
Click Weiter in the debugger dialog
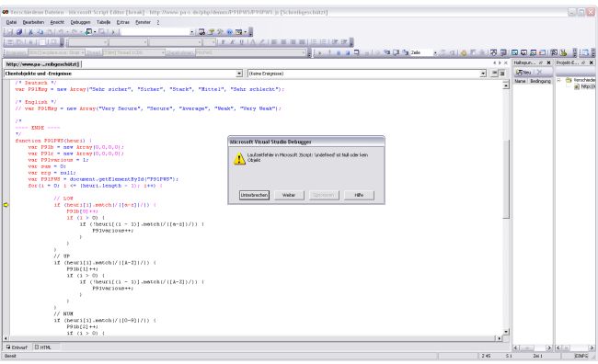289,195
